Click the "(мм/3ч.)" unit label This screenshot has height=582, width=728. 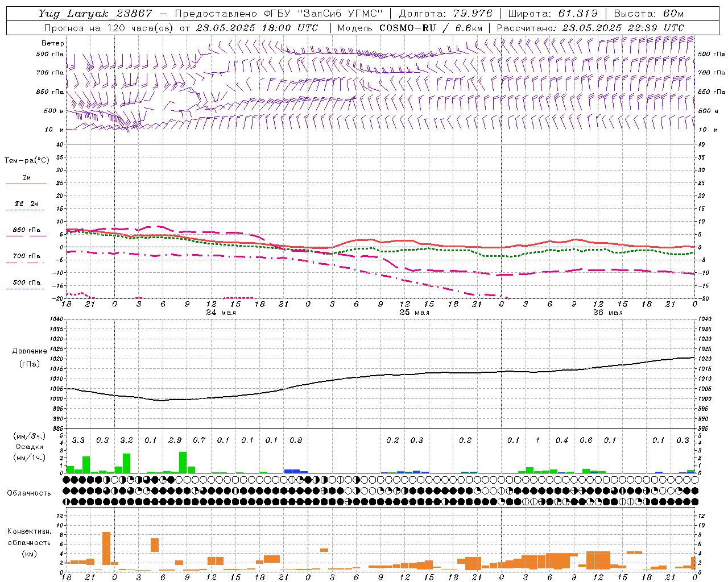pos(29,436)
